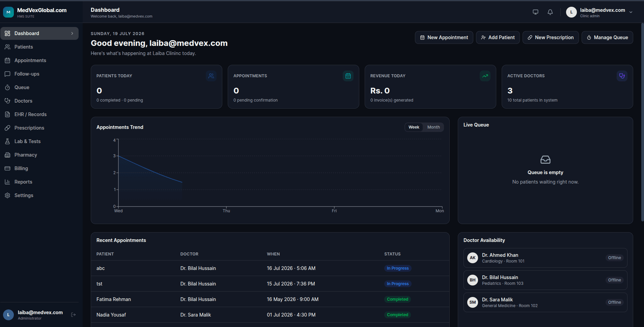Click '0 pending confirmation' text
This screenshot has width=644, height=327.
255,100
